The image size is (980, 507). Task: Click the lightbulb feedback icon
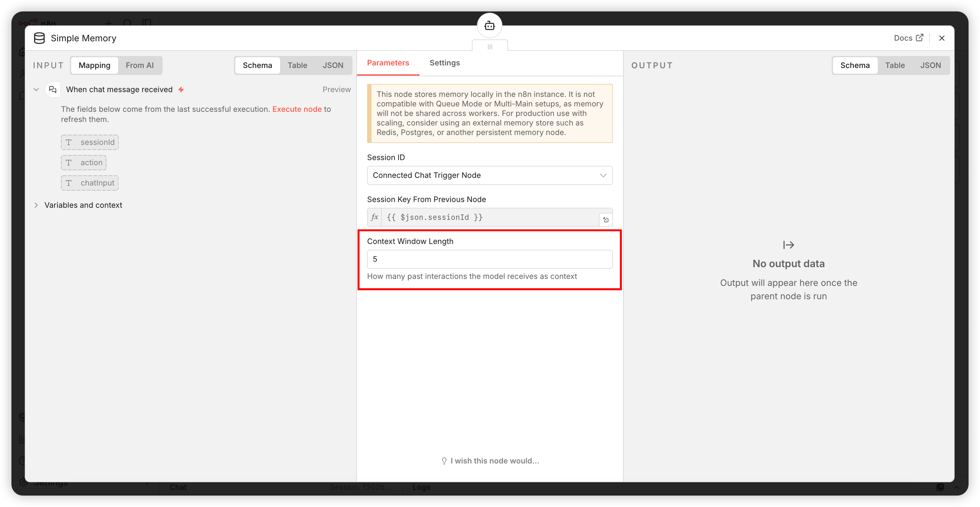(444, 461)
